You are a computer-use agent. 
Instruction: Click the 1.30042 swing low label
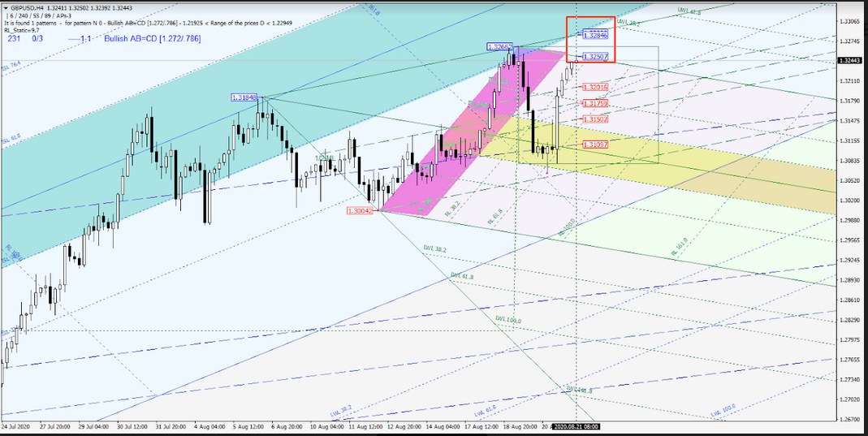pyautogui.click(x=359, y=210)
